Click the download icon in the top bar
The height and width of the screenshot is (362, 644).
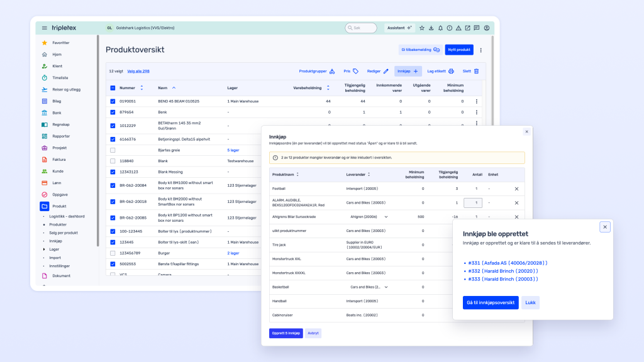coord(431,28)
